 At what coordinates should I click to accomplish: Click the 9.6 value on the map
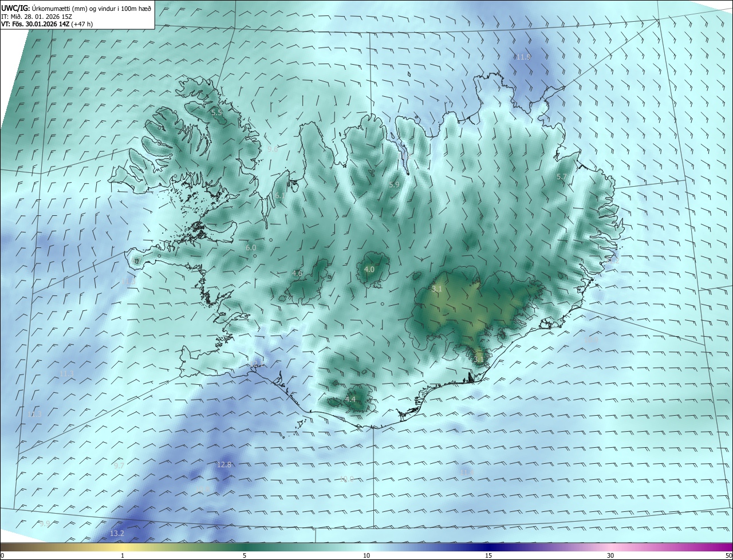coord(273,149)
